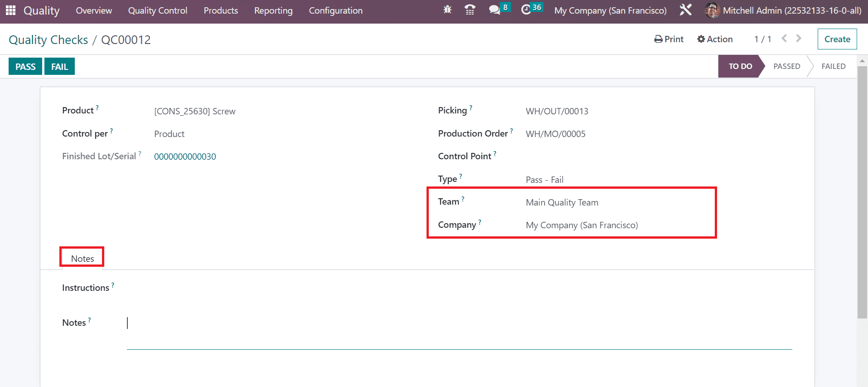Screen dimensions: 868x387
Task: Click the vertical scrollbar on the right
Action: pos(862,191)
